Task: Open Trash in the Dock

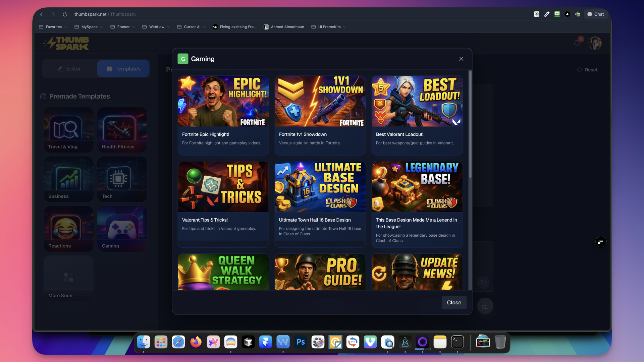Action: point(500,342)
